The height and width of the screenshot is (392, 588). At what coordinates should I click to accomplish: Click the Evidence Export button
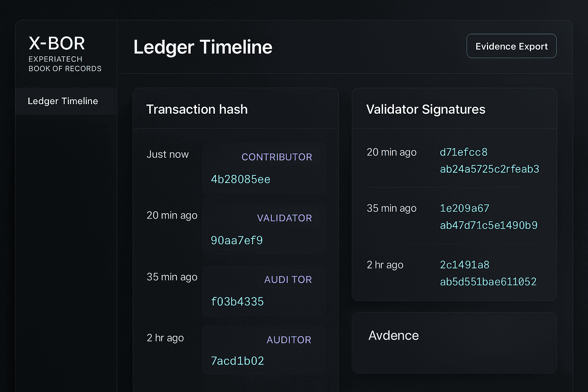[511, 46]
